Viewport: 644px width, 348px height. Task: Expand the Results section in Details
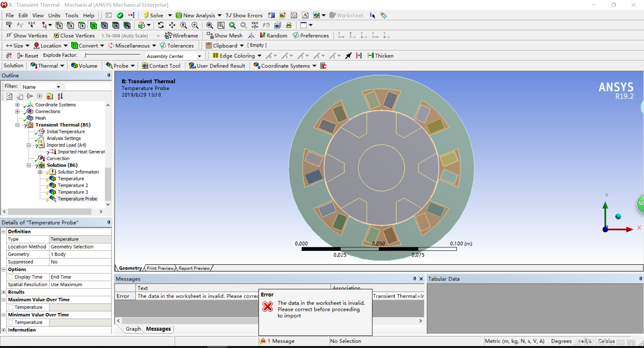(x=4, y=292)
